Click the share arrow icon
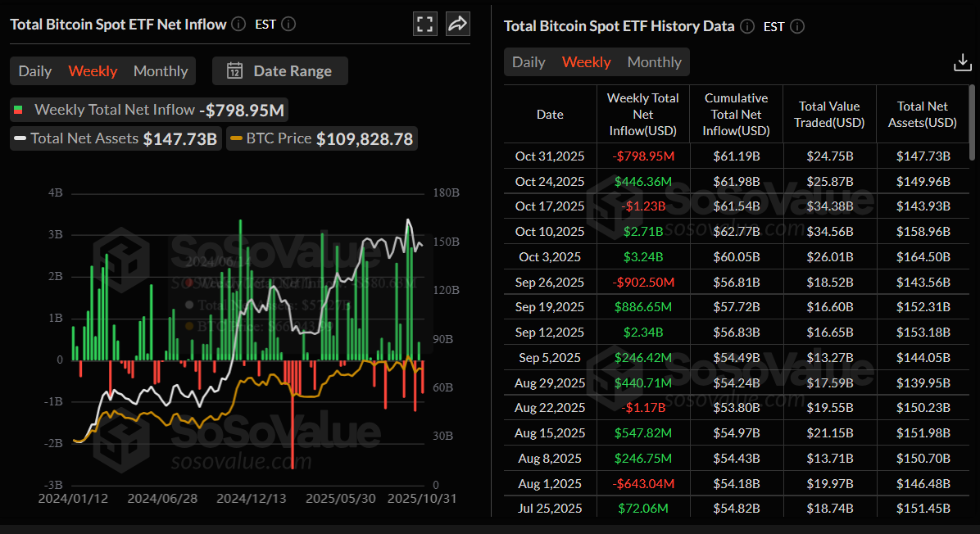The image size is (980, 534). click(x=457, y=24)
